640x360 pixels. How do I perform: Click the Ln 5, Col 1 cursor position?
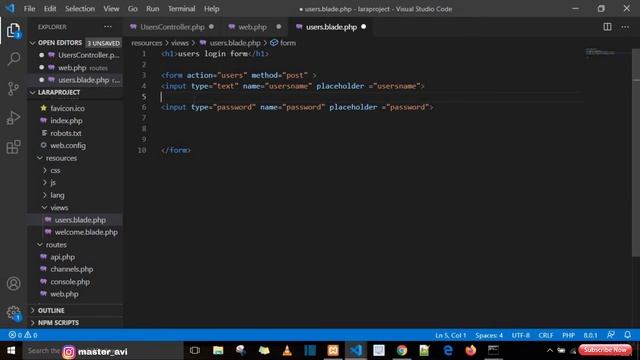pos(451,335)
